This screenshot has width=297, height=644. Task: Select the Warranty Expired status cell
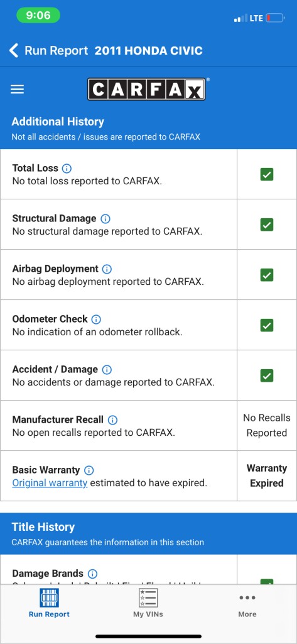click(267, 475)
